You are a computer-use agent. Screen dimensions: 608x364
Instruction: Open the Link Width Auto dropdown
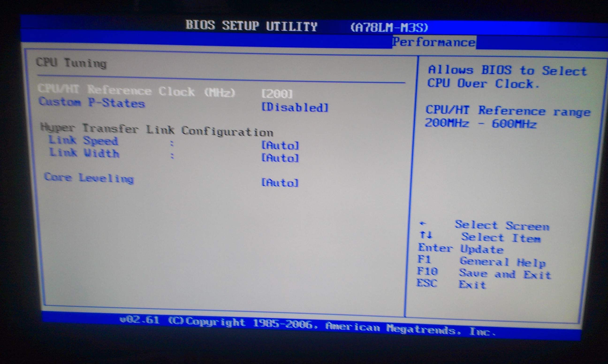(280, 158)
